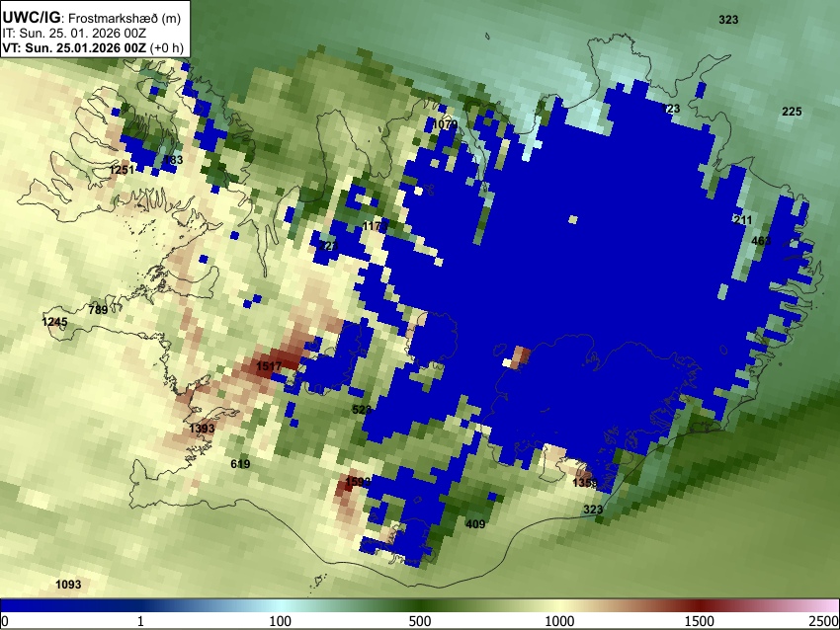Viewport: 840px width, 630px height.
Task: Click the "211" value on the map
Action: pyautogui.click(x=742, y=220)
